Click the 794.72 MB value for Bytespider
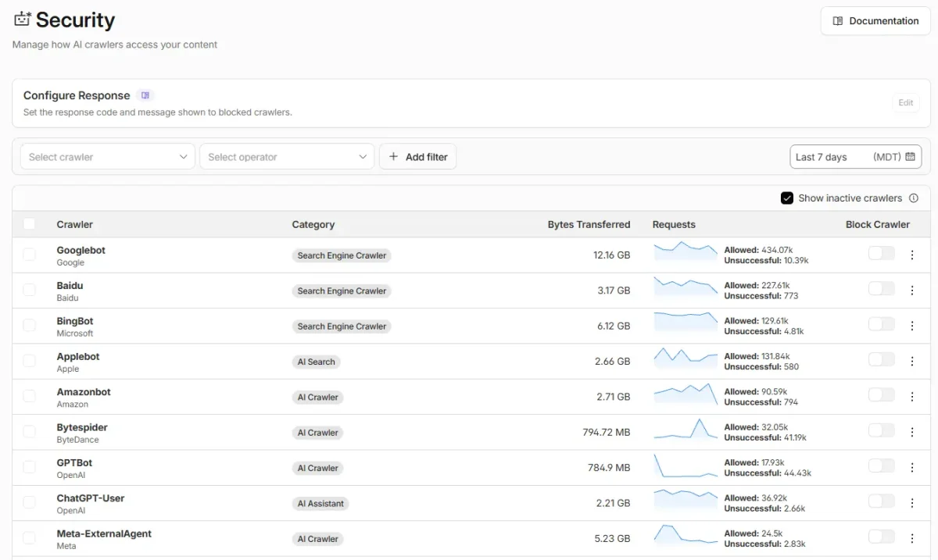The width and height of the screenshot is (938, 560). coord(606,433)
